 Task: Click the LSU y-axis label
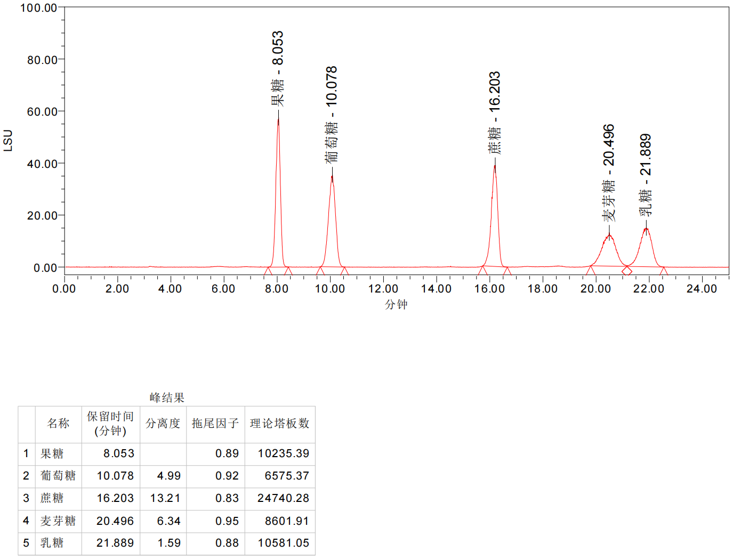[8, 140]
